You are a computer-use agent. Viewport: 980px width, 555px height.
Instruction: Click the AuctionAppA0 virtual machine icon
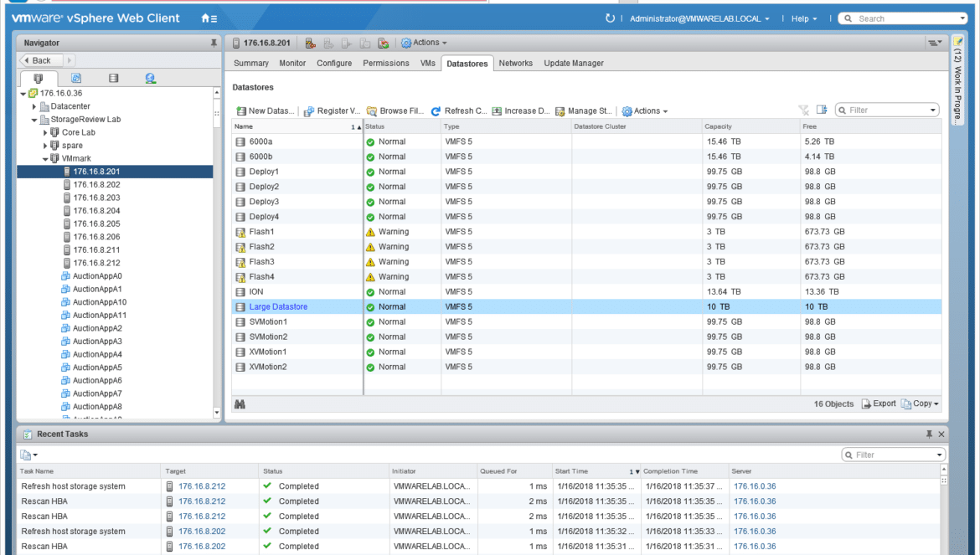(65, 276)
